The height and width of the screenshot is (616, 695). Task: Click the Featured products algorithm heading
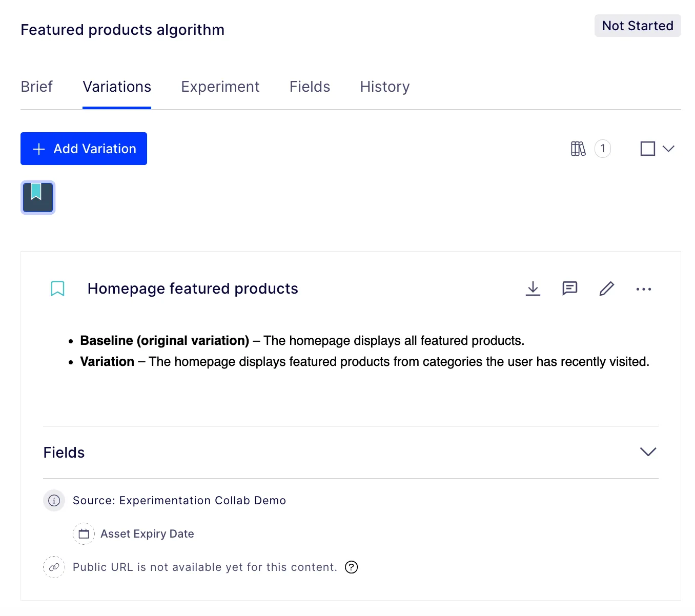(122, 30)
